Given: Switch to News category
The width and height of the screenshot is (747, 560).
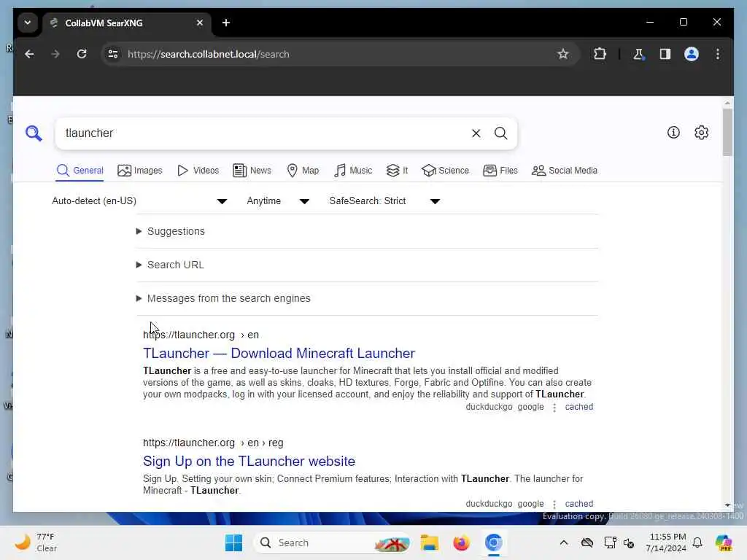Looking at the screenshot, I should pyautogui.click(x=252, y=171).
